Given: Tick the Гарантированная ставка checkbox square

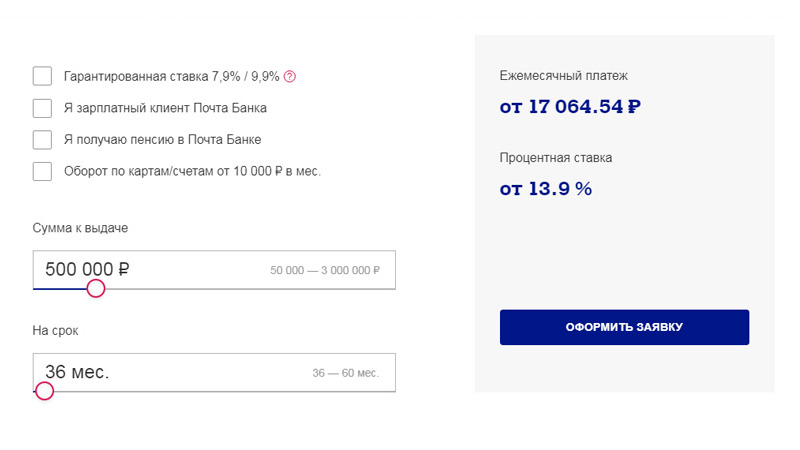Looking at the screenshot, I should point(42,76).
